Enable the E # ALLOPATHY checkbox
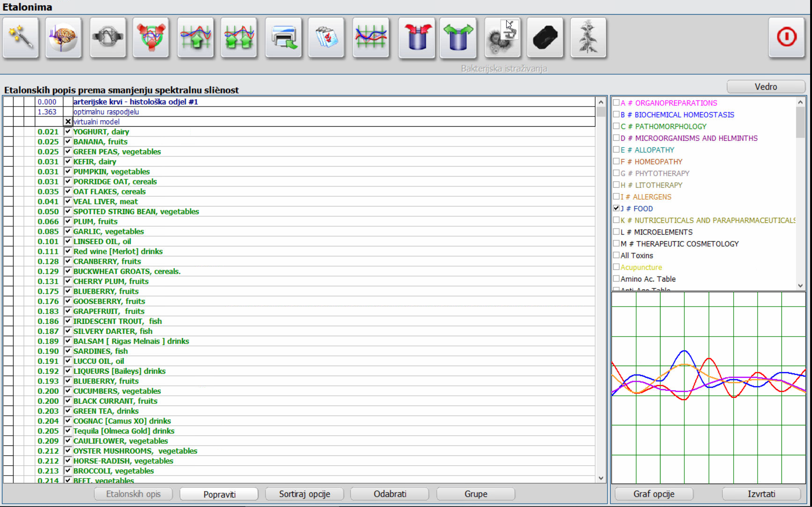The height and width of the screenshot is (507, 812). point(616,149)
